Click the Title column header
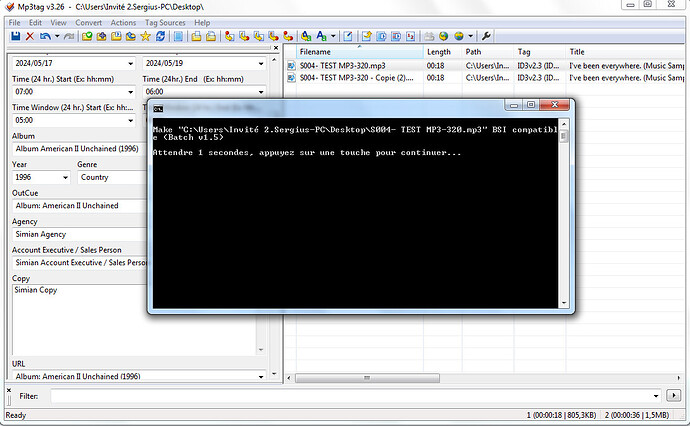This screenshot has height=426, width=690. click(625, 52)
